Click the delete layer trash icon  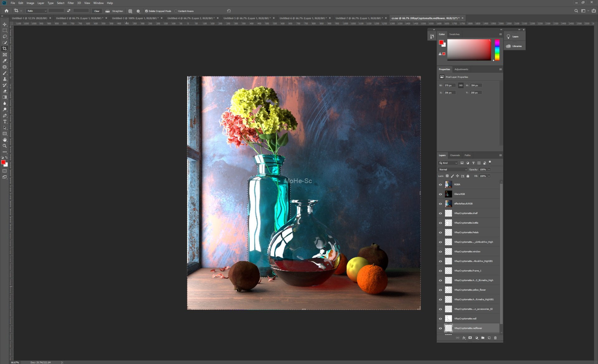click(x=495, y=338)
